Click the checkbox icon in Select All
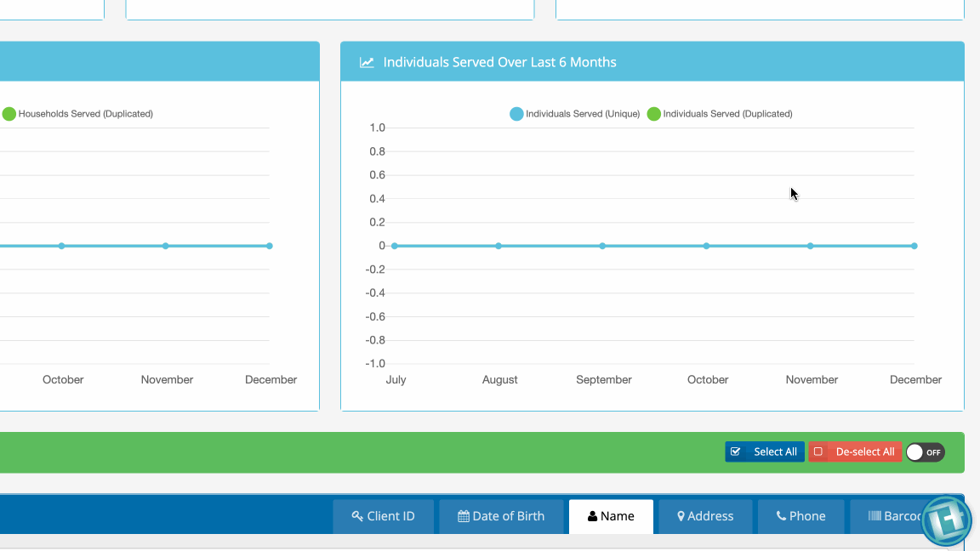980x551 pixels. point(736,452)
